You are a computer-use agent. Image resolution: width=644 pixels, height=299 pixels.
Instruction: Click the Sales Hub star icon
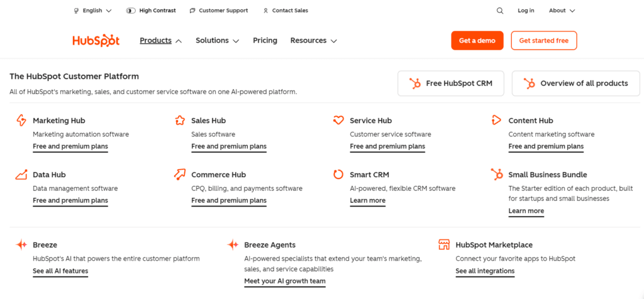179,121
